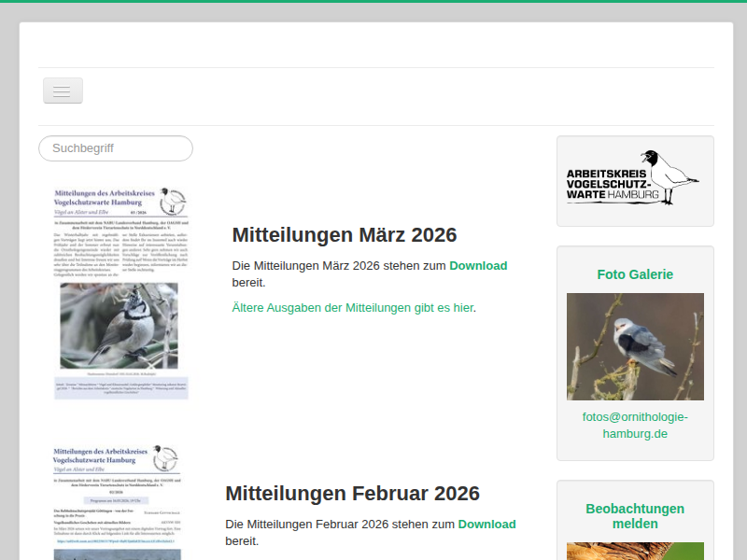
Task: Open the Mitteilungen Februar 2026 article heading
Action: tap(352, 493)
